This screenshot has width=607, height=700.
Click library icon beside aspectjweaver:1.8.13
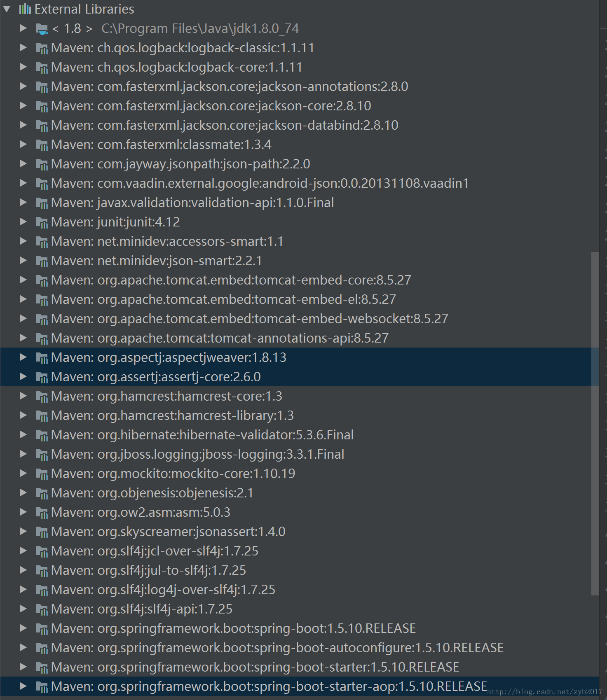(42, 358)
